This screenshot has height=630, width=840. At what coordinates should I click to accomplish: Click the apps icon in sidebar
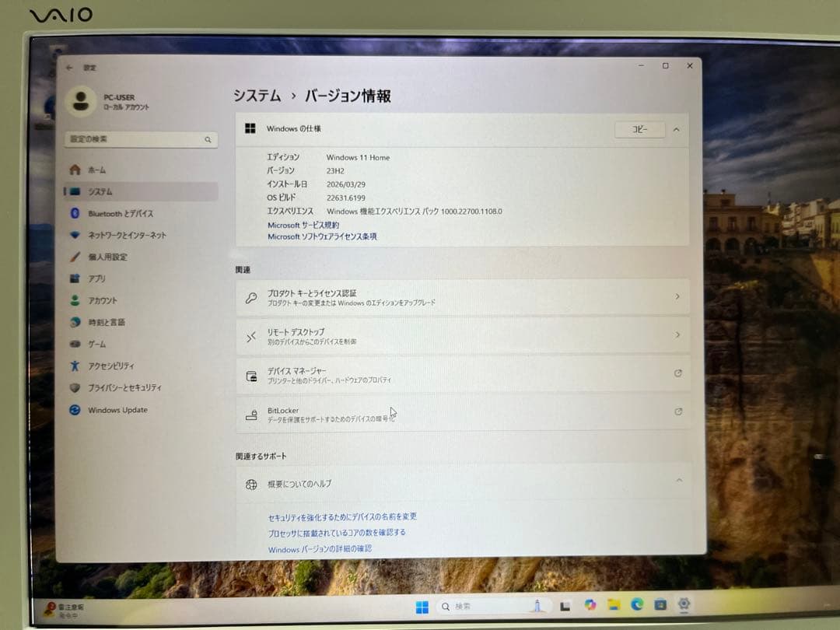(x=75, y=278)
